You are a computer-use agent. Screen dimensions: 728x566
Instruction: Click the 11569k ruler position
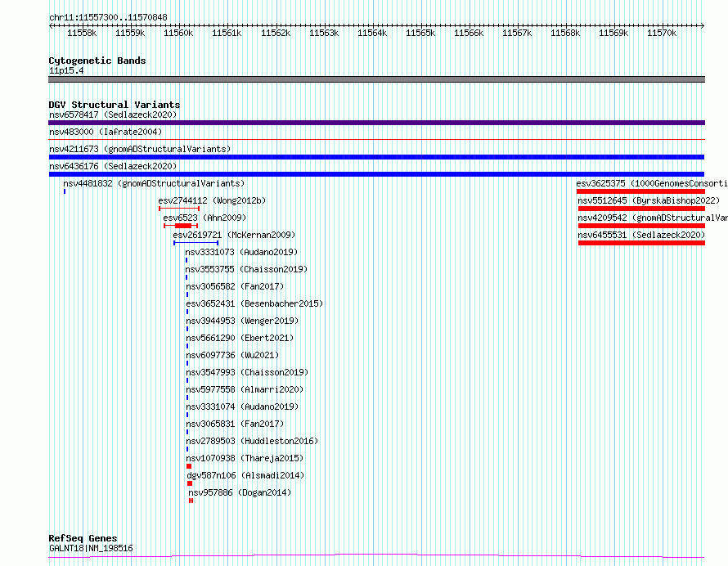613,33
